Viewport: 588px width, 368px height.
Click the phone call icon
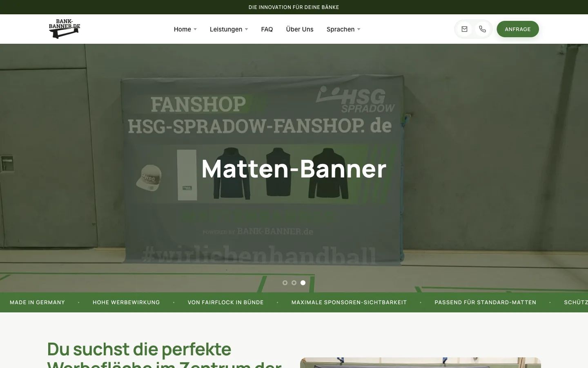(483, 29)
